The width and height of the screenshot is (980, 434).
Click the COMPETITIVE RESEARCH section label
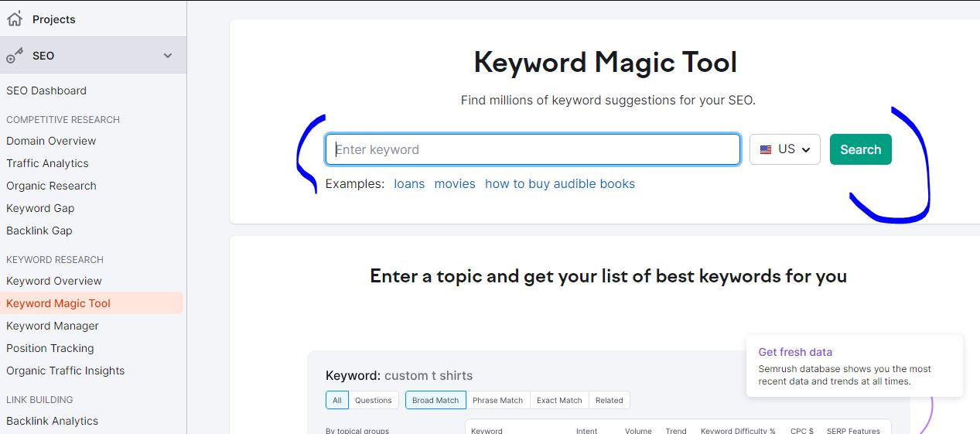[x=63, y=120]
